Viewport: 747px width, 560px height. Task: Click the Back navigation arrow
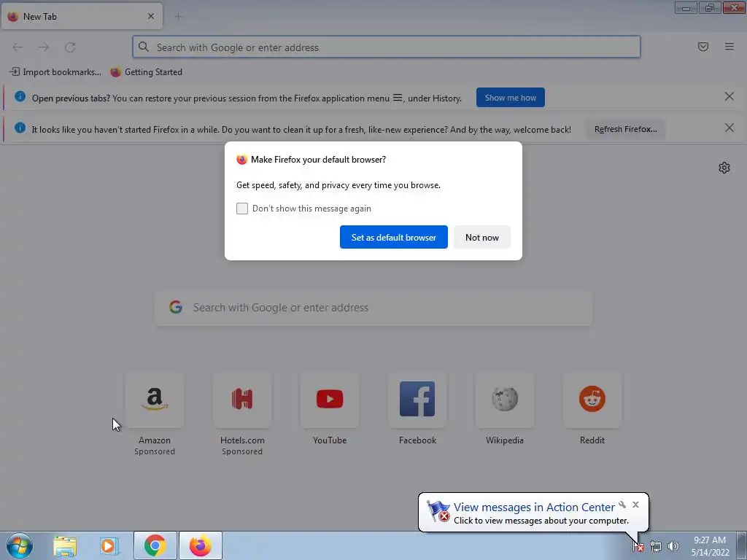point(18,47)
